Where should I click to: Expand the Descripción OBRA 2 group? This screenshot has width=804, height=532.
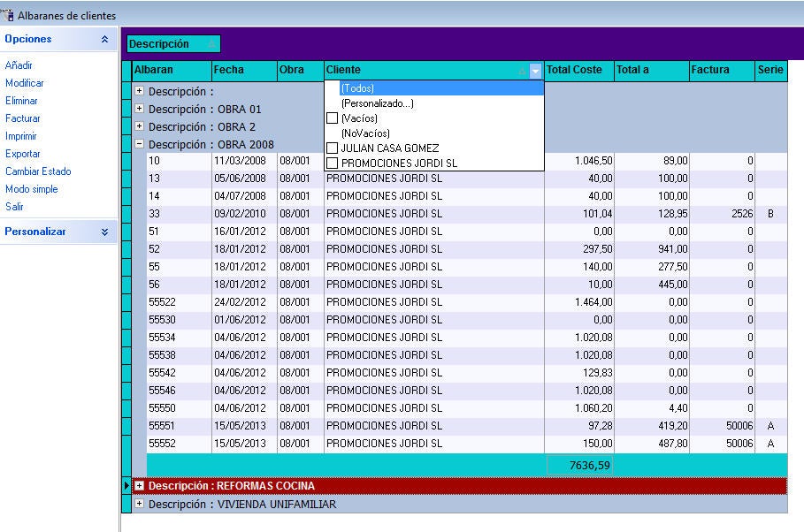point(139,126)
